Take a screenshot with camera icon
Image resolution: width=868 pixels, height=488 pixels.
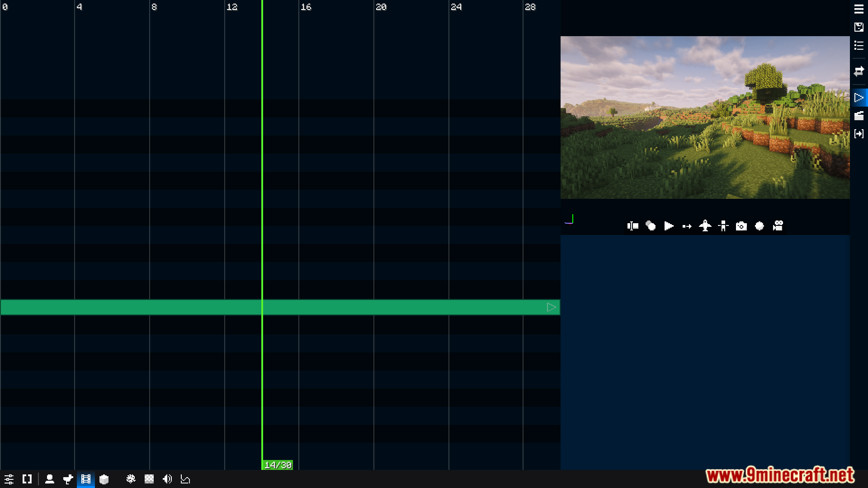click(741, 226)
